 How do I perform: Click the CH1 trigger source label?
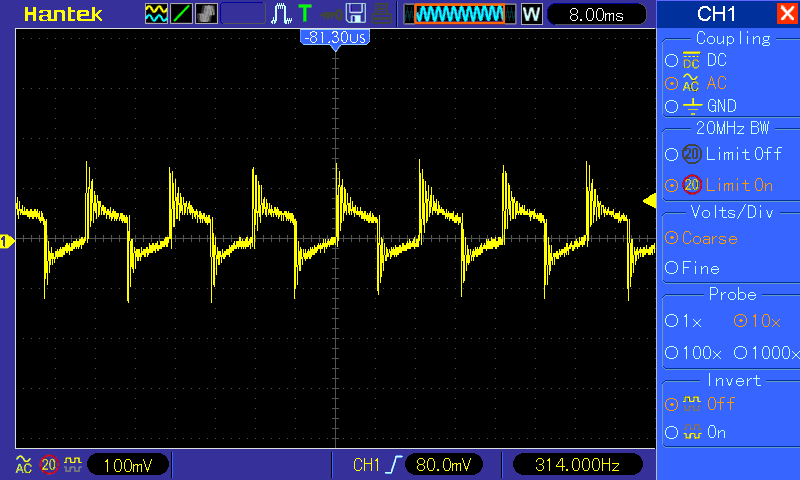point(366,465)
